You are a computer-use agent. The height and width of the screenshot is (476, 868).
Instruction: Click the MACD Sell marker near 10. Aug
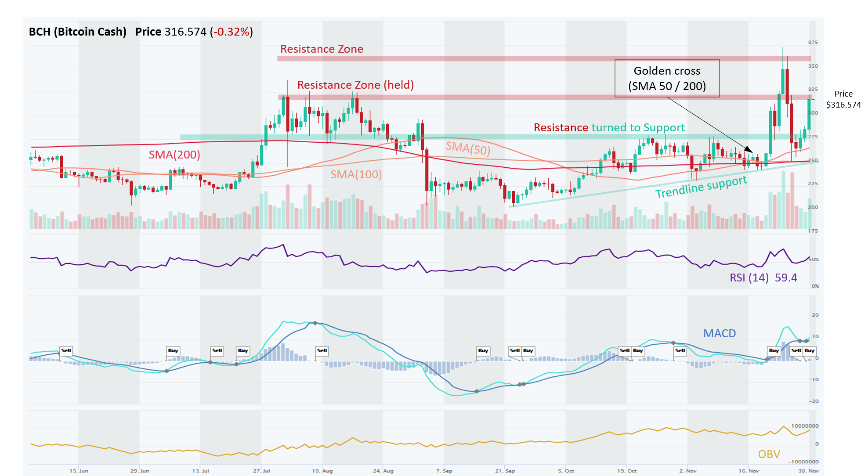click(322, 350)
